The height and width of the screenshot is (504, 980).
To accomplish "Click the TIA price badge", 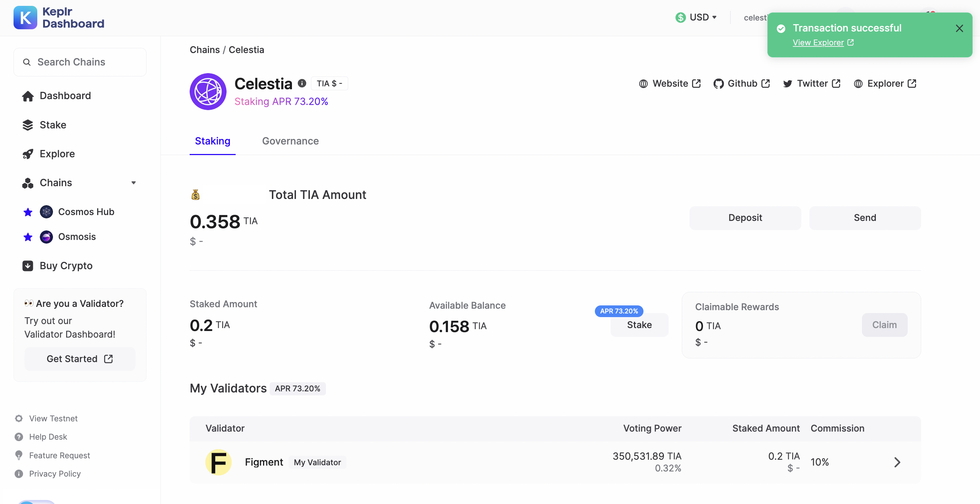I will tap(330, 83).
